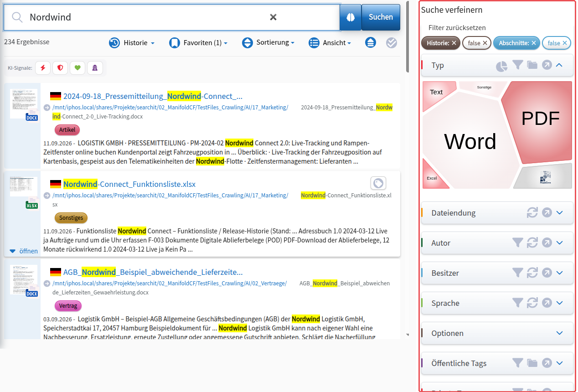Screen dimensions: 578x392
Task: Click the pop-out arrow icon in Typ
Action: coord(547,65)
